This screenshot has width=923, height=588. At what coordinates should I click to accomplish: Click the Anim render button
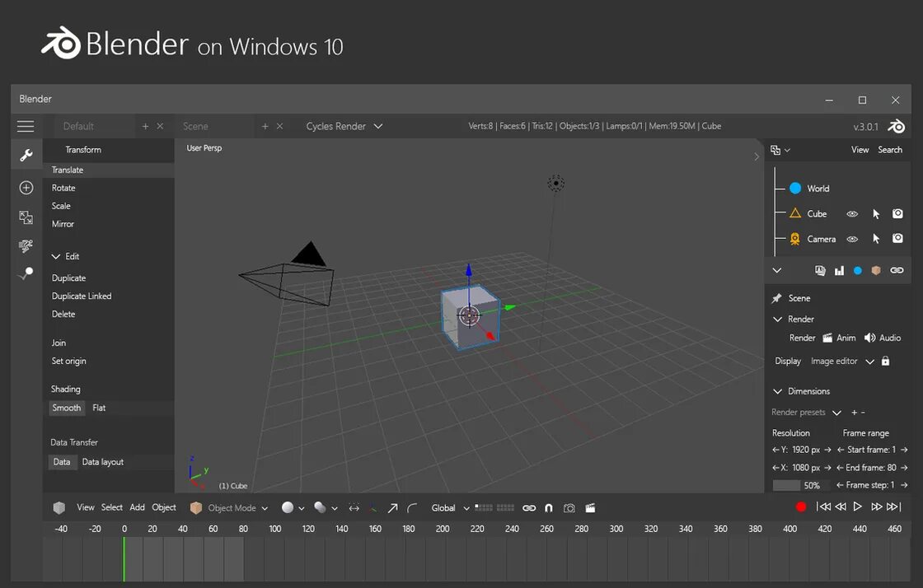click(839, 338)
